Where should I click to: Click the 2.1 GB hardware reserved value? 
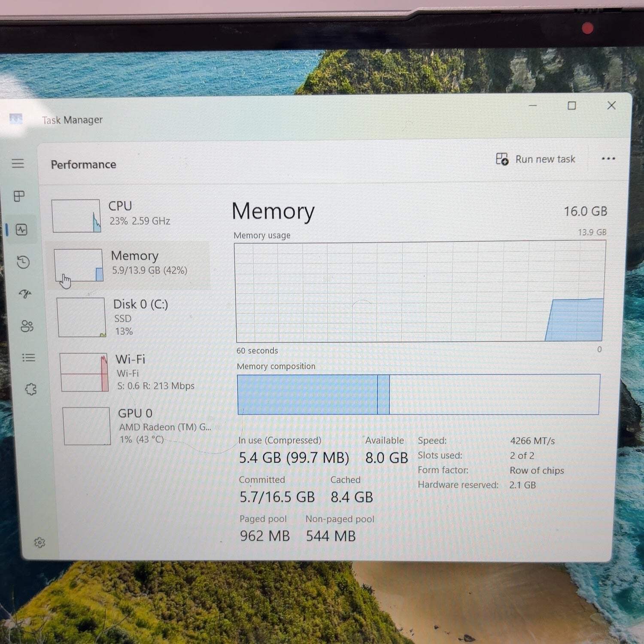[522, 485]
